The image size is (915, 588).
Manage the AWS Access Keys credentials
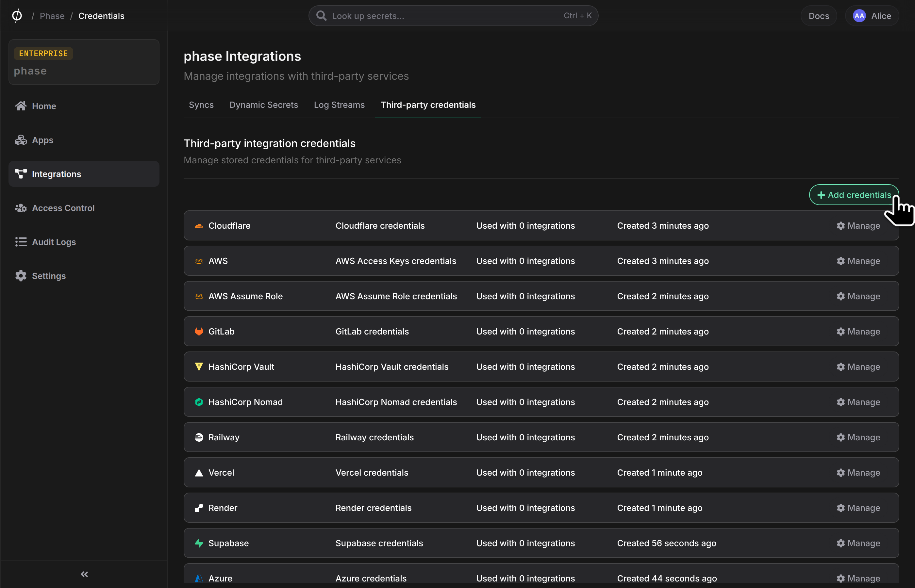coord(858,261)
